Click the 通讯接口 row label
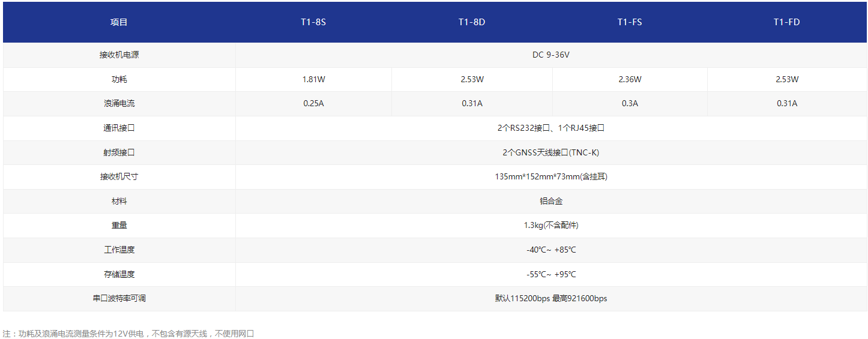 [119, 128]
